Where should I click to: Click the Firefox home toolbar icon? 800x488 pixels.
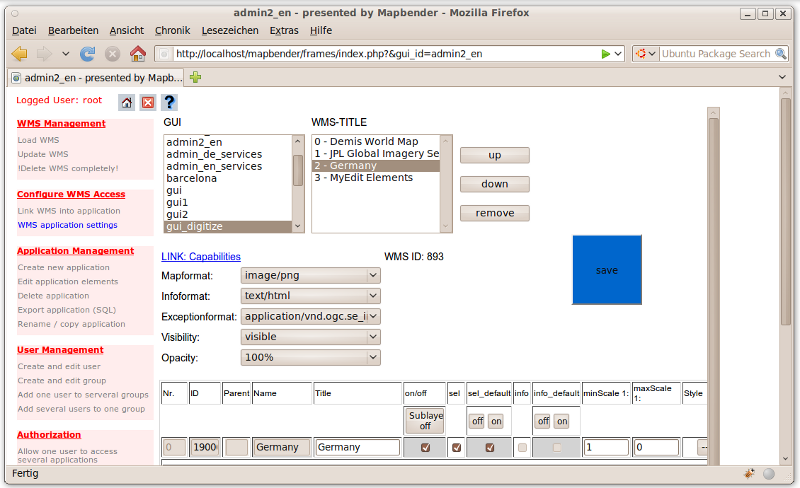click(138, 53)
